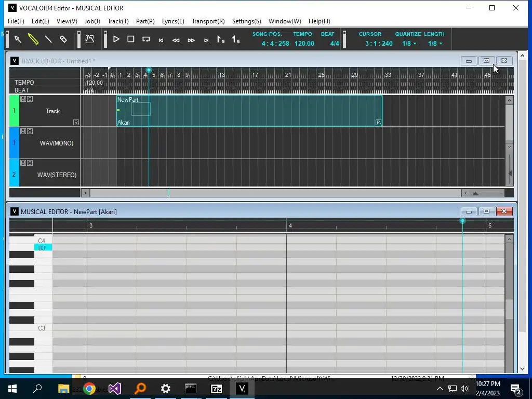Click the highlighted B3 piano key

43,248
